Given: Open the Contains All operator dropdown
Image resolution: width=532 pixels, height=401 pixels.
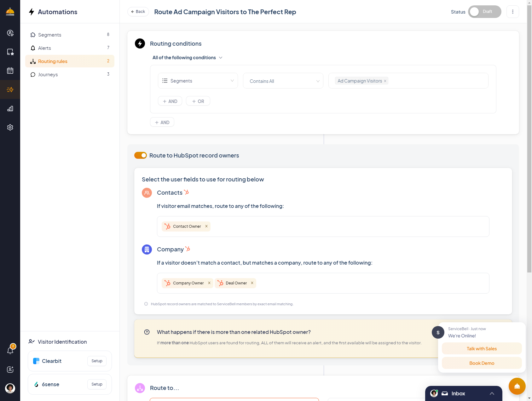Looking at the screenshot, I should [x=283, y=81].
